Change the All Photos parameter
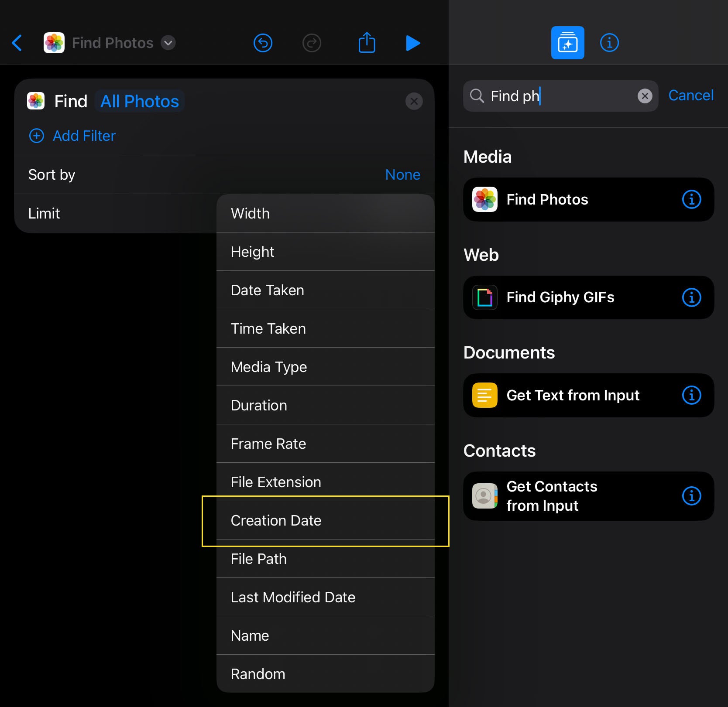The image size is (728, 707). click(140, 101)
